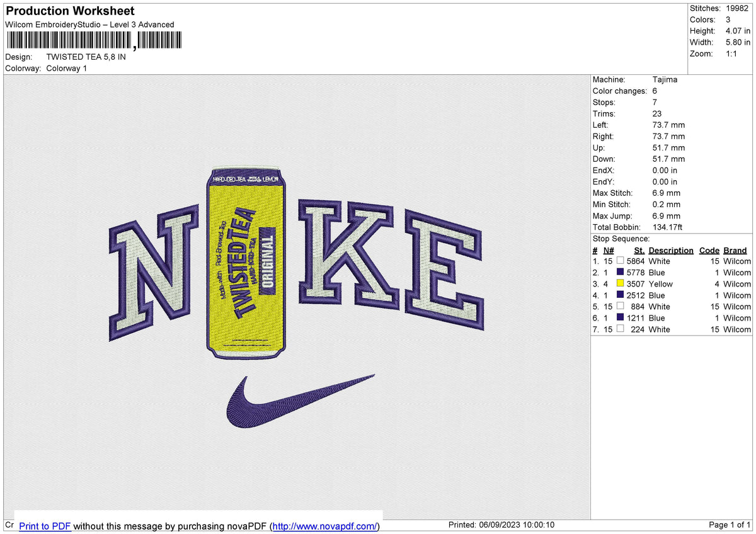This screenshot has height=534, width=756.
Task: Click the Height value 4.07 in
Action: tap(736, 31)
